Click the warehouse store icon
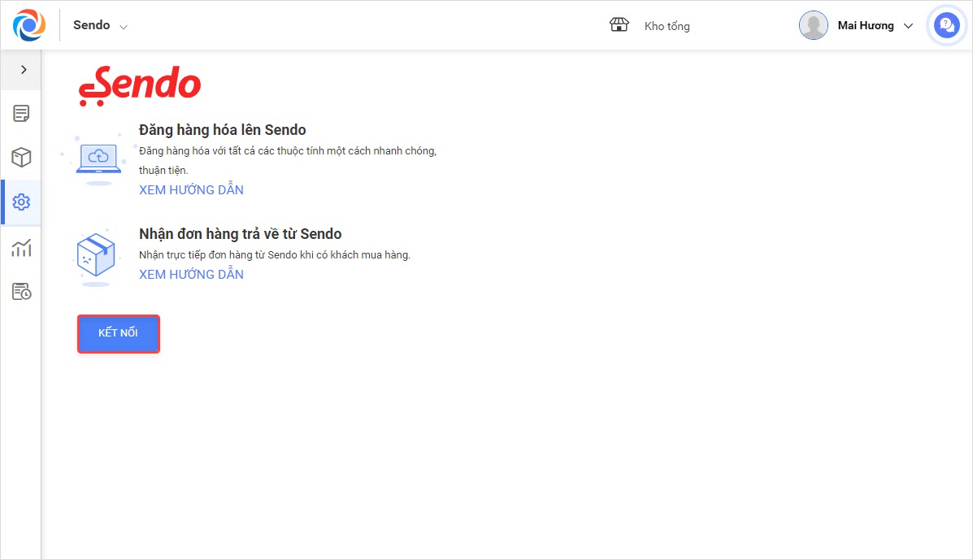This screenshot has height=560, width=973. (619, 25)
